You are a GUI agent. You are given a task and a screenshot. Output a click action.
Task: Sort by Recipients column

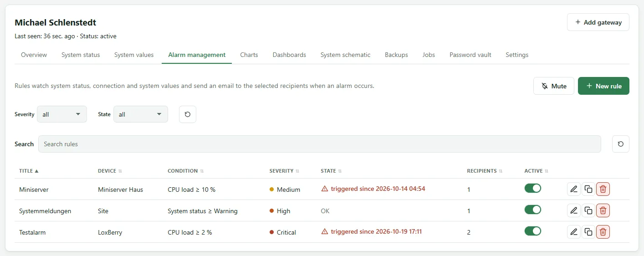(485, 171)
